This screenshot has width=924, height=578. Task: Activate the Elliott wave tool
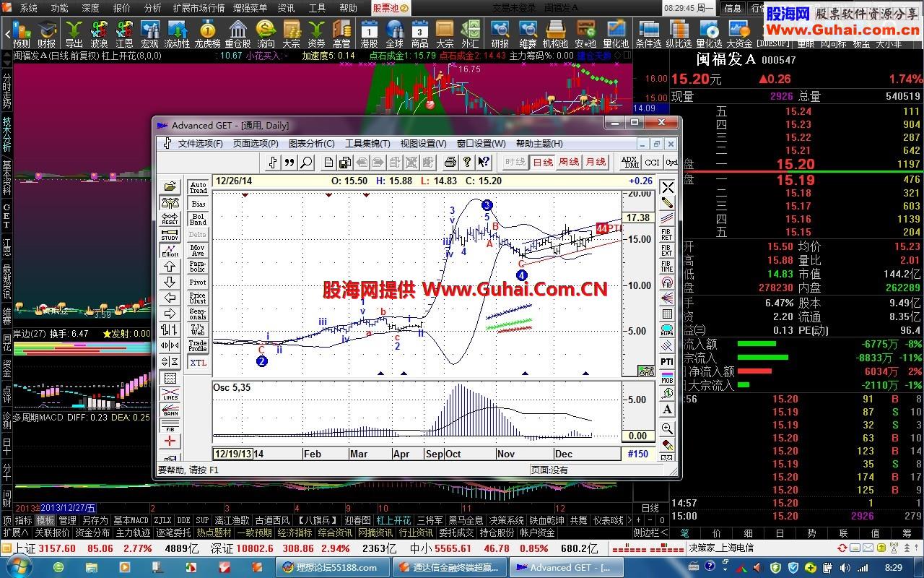tap(170, 251)
